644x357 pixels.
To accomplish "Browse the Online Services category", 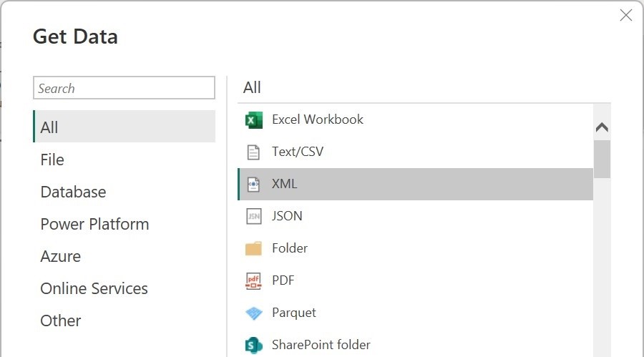I will (94, 288).
